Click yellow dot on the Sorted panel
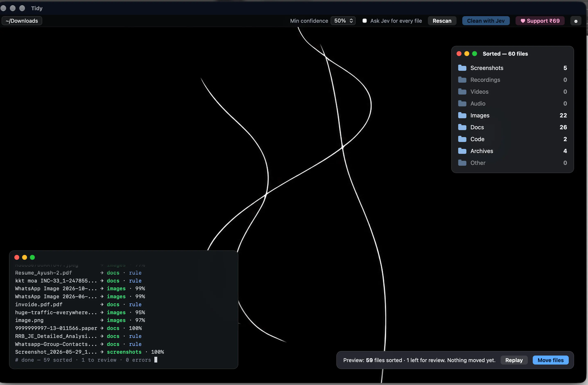Screen dimensions: 588x385 tap(467, 54)
